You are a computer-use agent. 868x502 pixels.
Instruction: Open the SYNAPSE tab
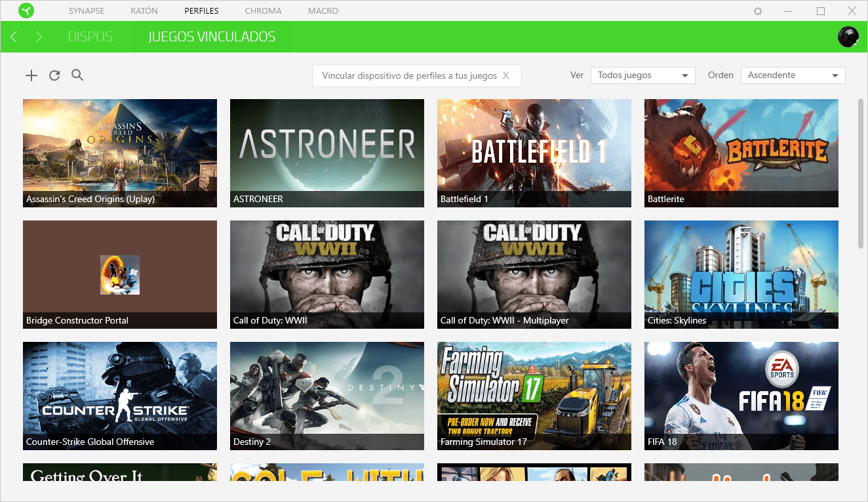coord(87,11)
